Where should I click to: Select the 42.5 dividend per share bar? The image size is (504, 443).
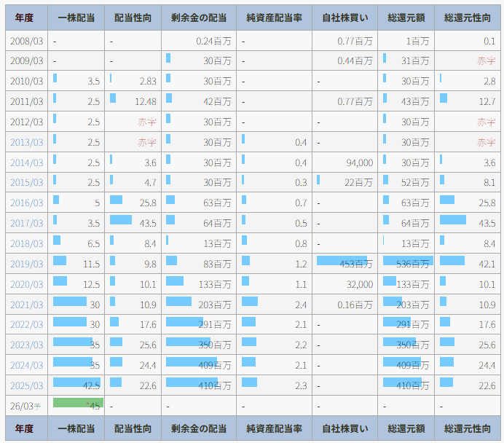click(76, 383)
